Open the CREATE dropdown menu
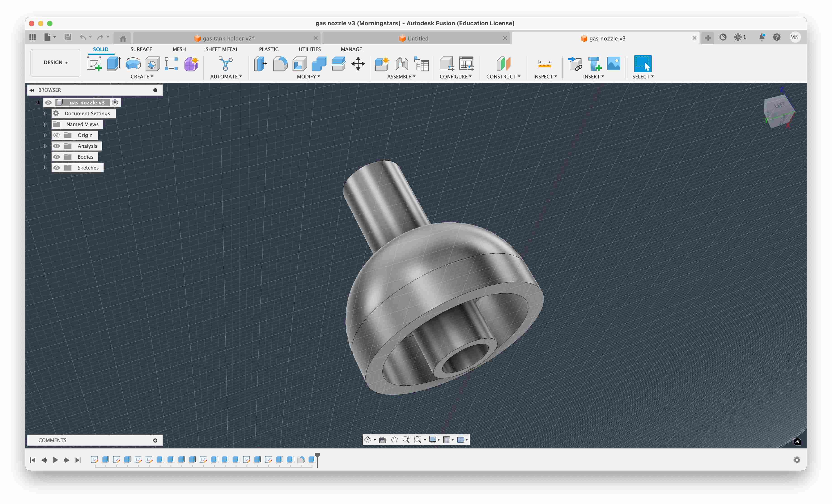832x504 pixels. pos(142,77)
